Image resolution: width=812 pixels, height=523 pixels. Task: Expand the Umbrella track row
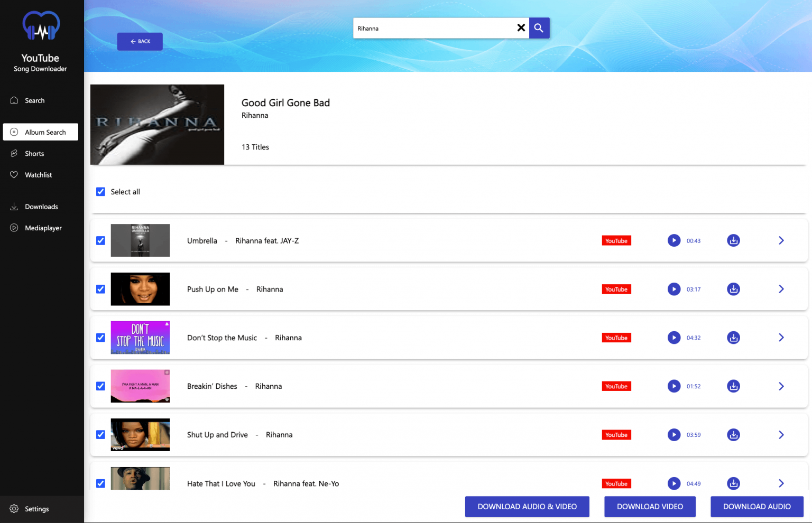click(781, 240)
